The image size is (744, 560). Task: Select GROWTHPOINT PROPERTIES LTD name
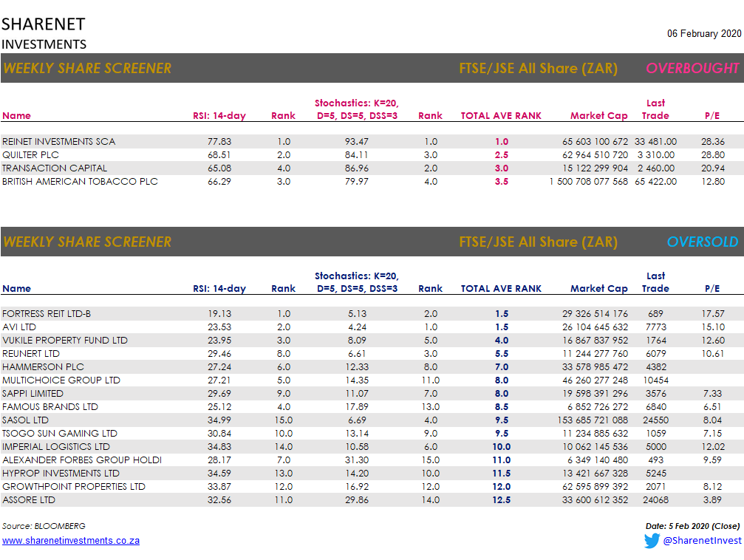pos(74,486)
